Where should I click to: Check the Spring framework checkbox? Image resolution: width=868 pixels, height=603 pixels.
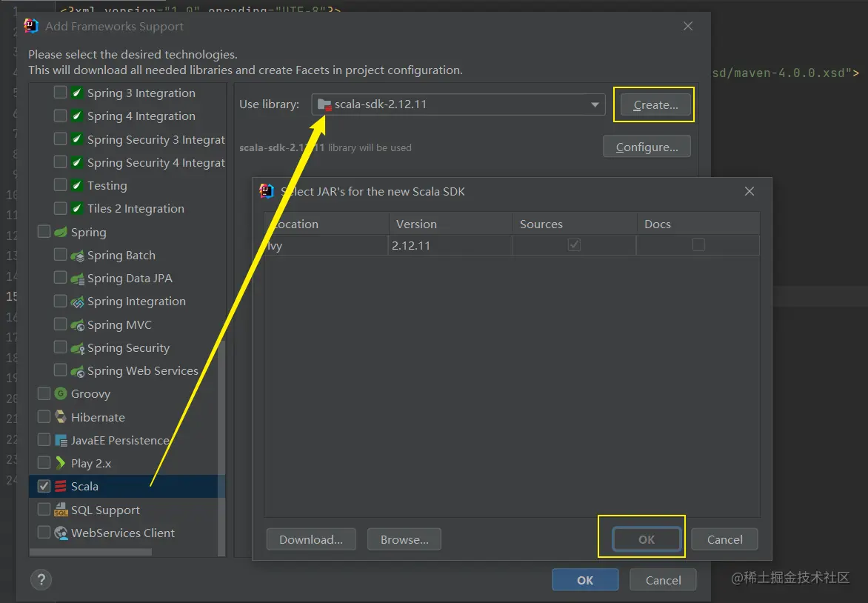tap(44, 231)
